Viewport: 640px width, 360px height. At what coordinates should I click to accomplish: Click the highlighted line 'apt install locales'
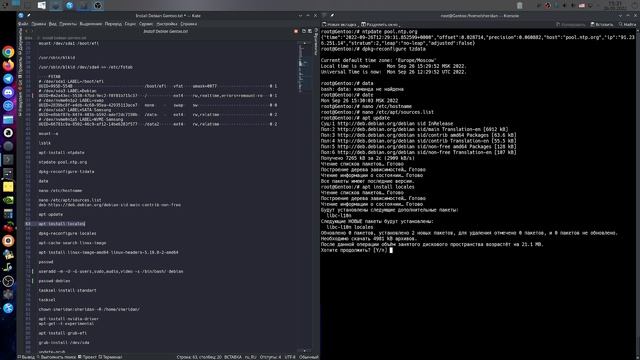point(62,224)
